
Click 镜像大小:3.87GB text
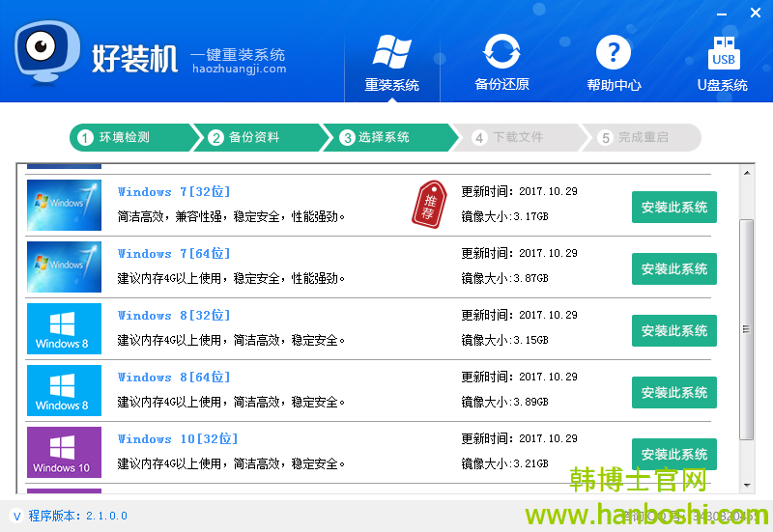(x=504, y=278)
